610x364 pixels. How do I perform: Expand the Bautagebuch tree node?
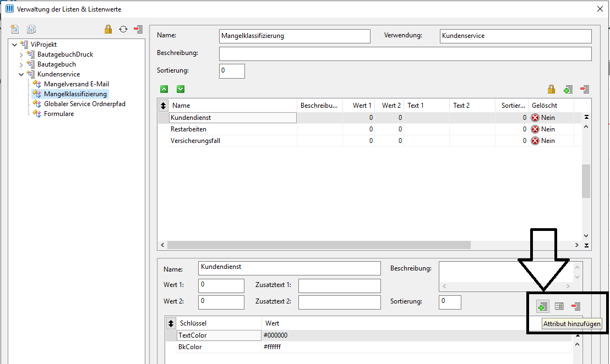click(x=21, y=64)
